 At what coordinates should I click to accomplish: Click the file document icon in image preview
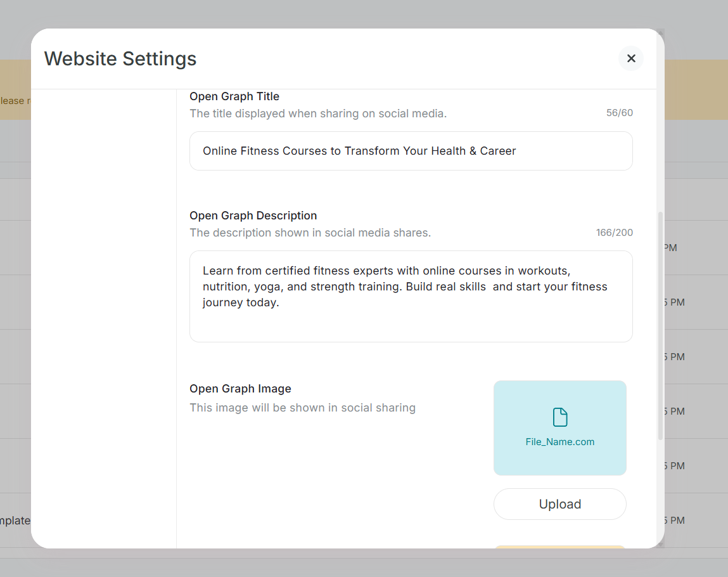[x=560, y=417]
